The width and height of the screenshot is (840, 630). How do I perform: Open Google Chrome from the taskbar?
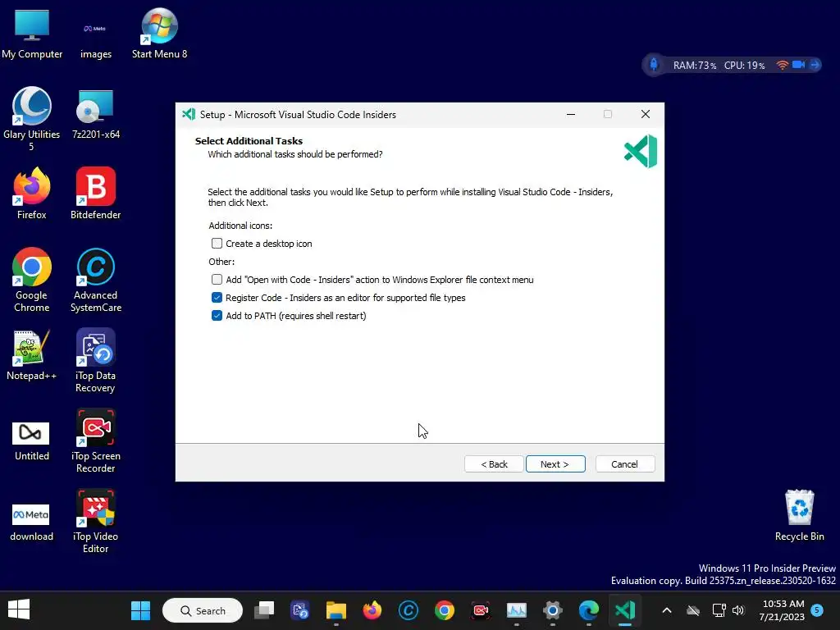pos(444,610)
